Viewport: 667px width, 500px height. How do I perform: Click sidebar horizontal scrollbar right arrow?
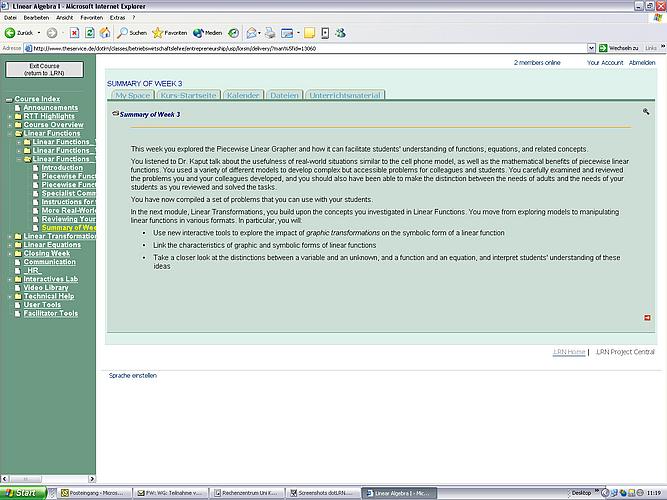[x=91, y=479]
